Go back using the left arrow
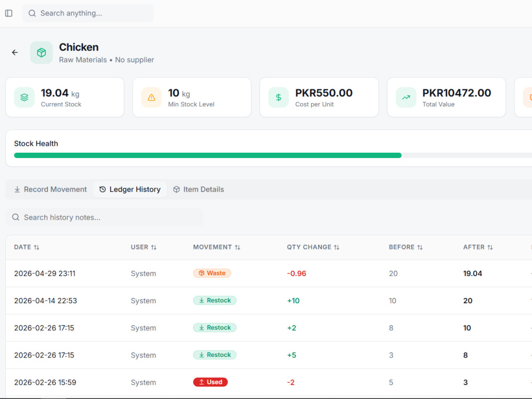 15,52
